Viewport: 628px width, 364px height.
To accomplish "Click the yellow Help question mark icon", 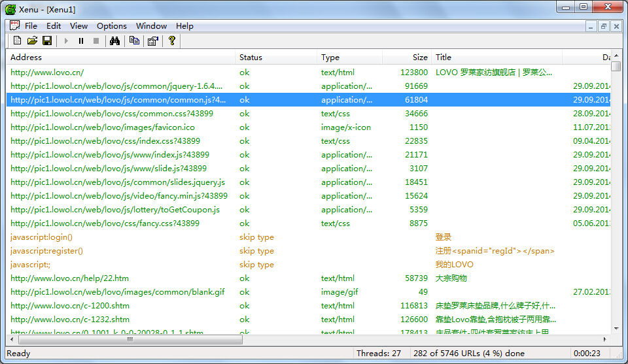I will (172, 41).
